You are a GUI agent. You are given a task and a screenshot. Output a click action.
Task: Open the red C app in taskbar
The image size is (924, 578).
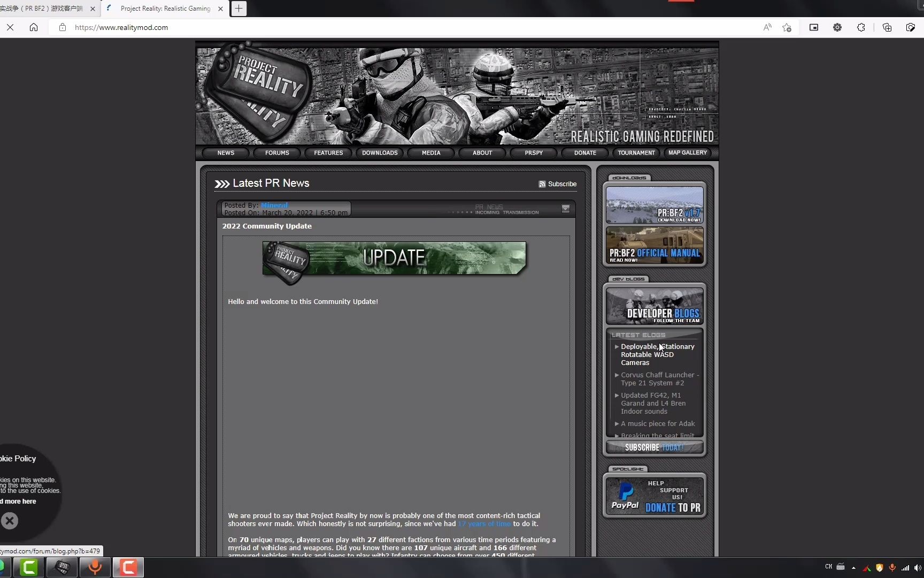[128, 567]
